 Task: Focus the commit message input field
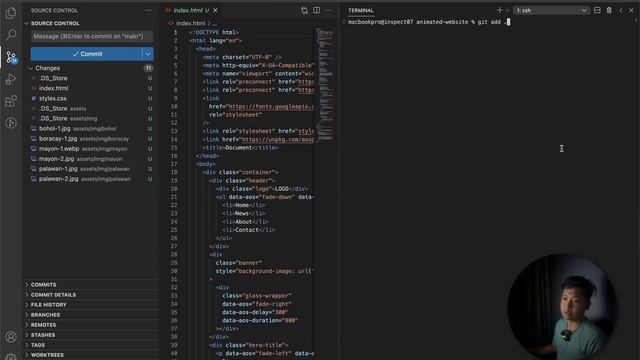click(x=92, y=36)
